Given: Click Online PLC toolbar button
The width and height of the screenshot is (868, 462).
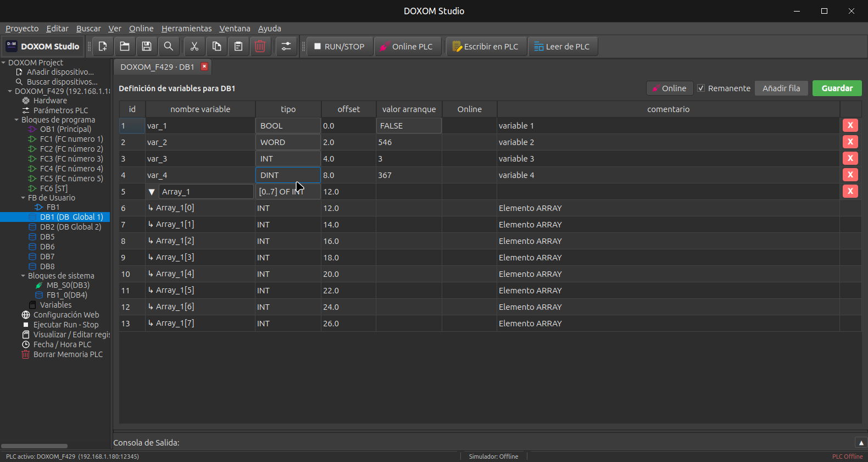Looking at the screenshot, I should point(408,47).
